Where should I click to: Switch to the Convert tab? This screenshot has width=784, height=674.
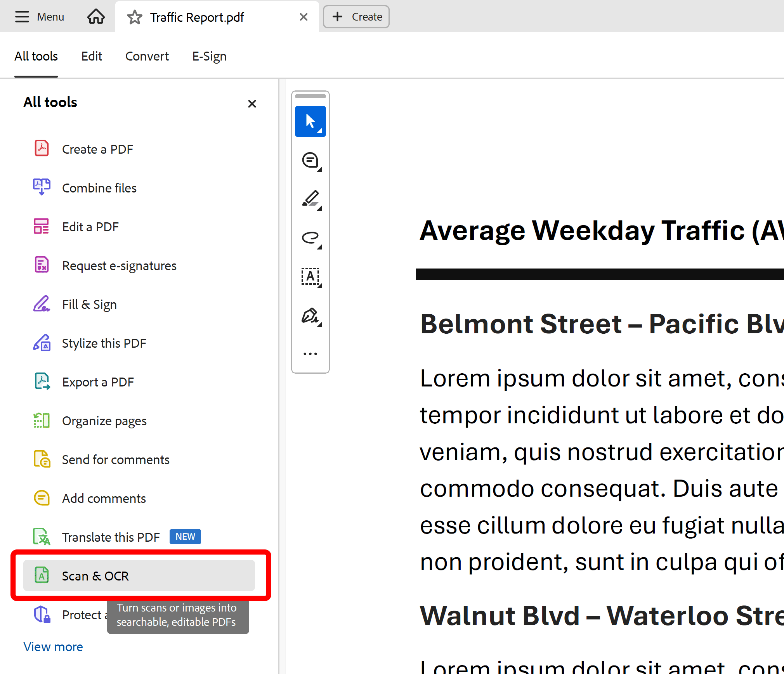(x=147, y=56)
